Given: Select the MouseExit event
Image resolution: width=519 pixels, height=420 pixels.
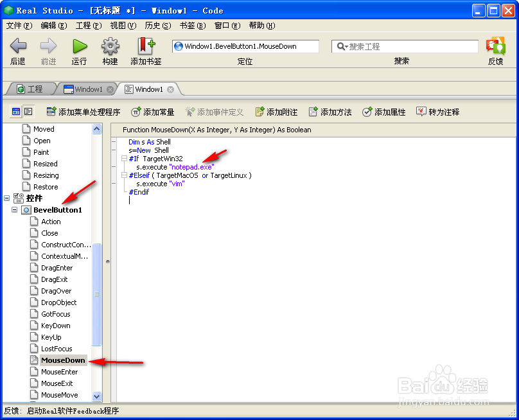Looking at the screenshot, I should click(57, 383).
